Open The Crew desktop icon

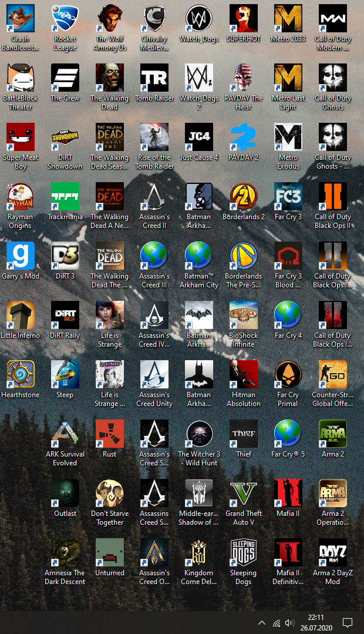(x=65, y=78)
